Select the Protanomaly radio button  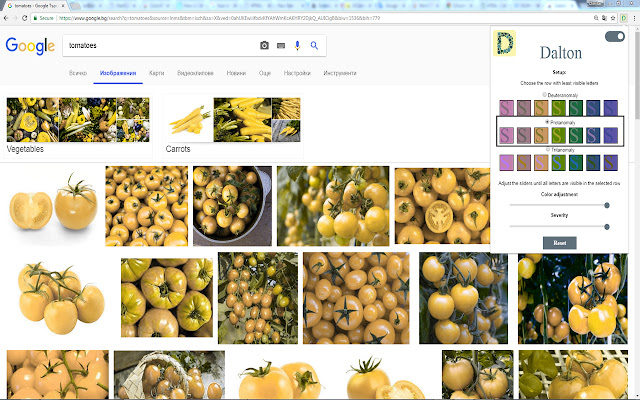click(x=547, y=122)
